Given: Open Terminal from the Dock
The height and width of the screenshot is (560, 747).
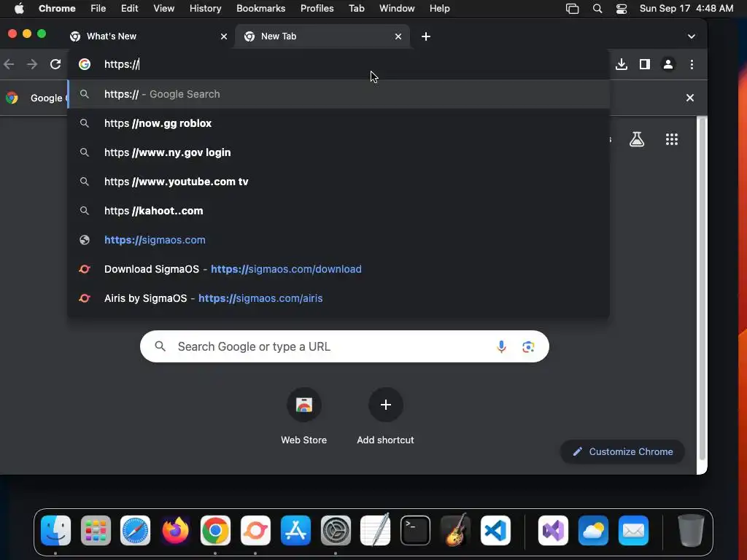Looking at the screenshot, I should point(415,530).
